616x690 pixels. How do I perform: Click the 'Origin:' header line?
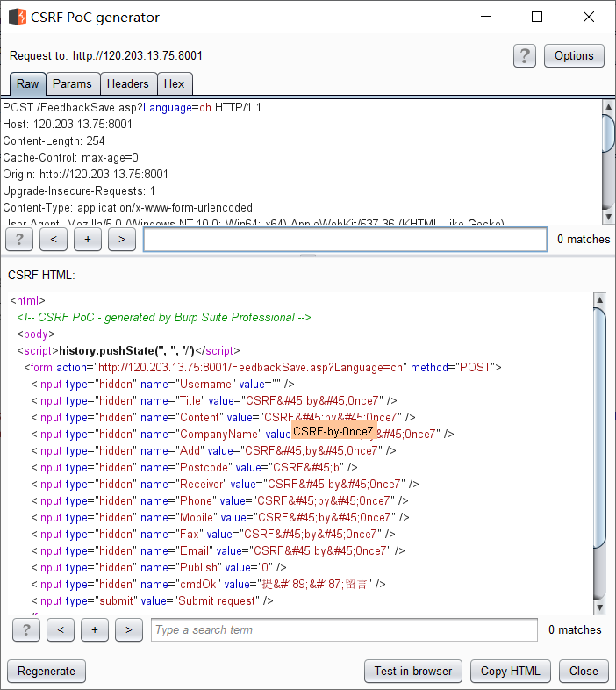coord(85,175)
